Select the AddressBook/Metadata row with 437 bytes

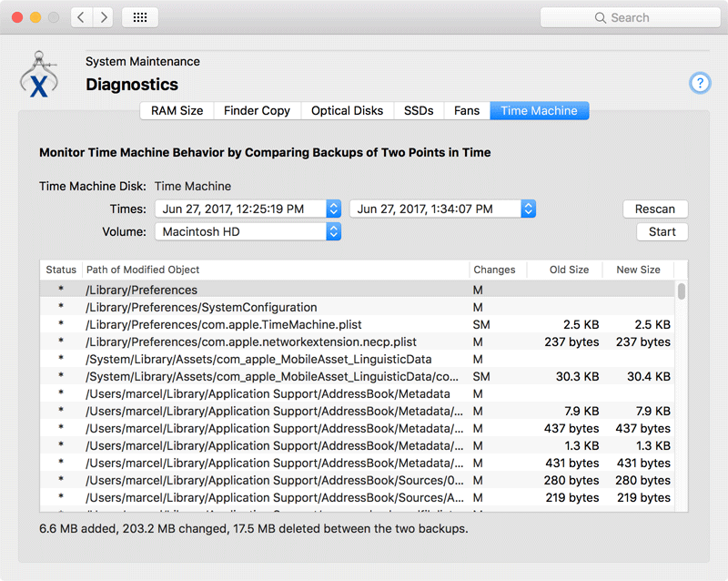point(357,428)
